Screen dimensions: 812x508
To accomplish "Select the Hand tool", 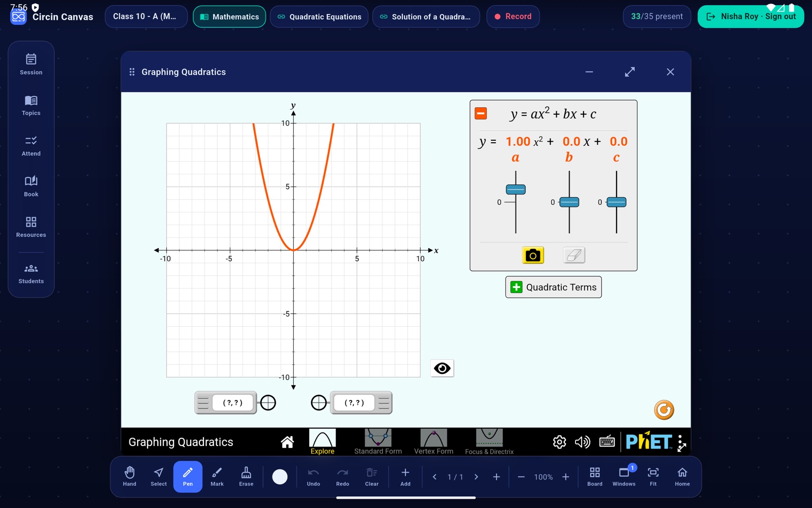I will click(x=129, y=477).
